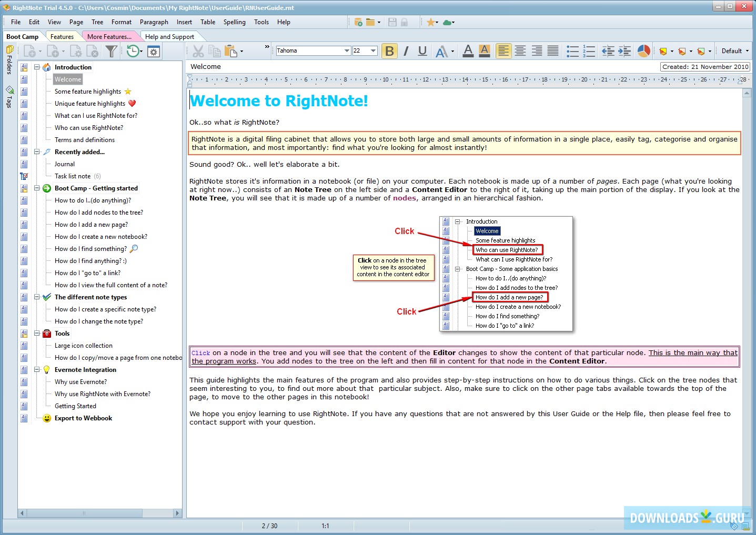Open the Tahoma font name dropdown
The image size is (756, 535).
(347, 51)
